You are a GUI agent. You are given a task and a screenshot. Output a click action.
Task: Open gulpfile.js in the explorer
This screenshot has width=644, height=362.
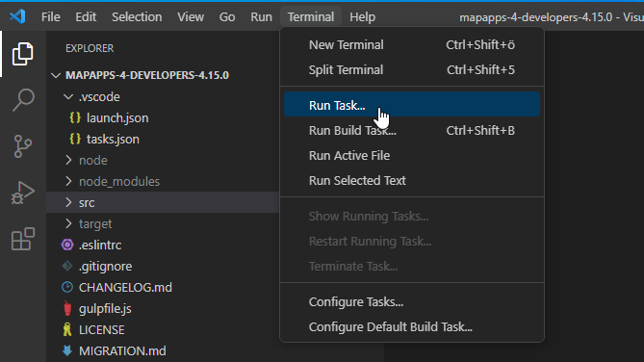coord(105,309)
